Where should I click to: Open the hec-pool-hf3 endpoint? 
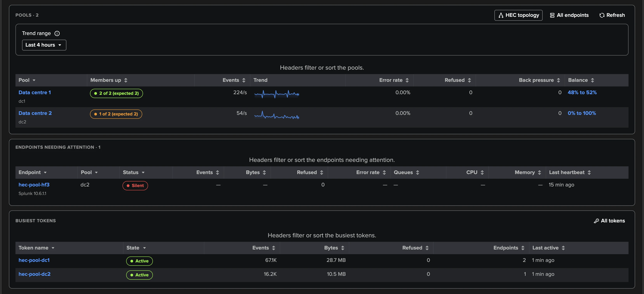click(34, 185)
